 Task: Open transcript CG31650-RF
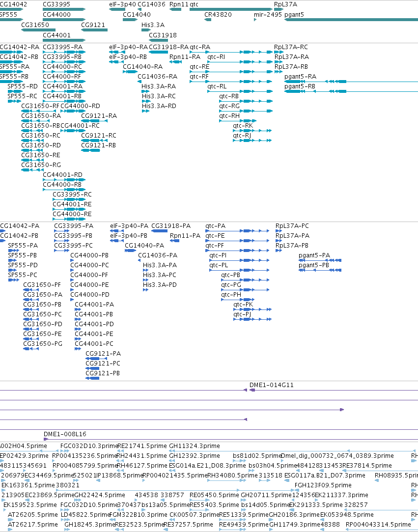click(38, 111)
